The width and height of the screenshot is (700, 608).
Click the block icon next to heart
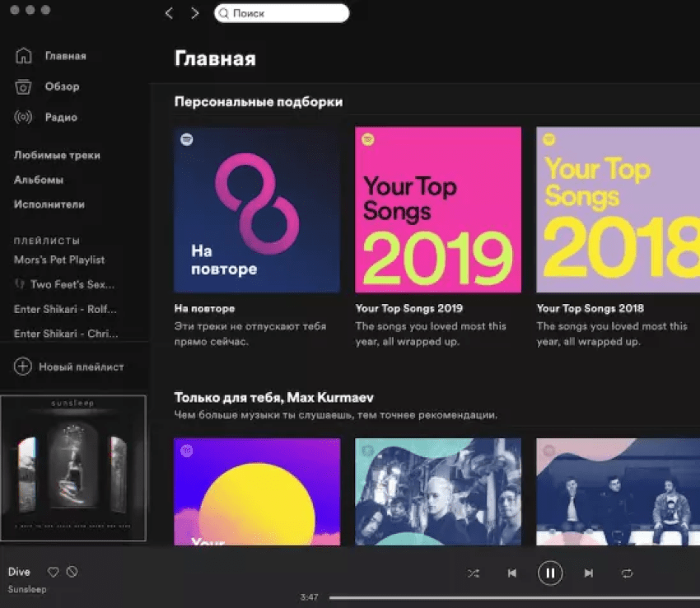[72, 572]
